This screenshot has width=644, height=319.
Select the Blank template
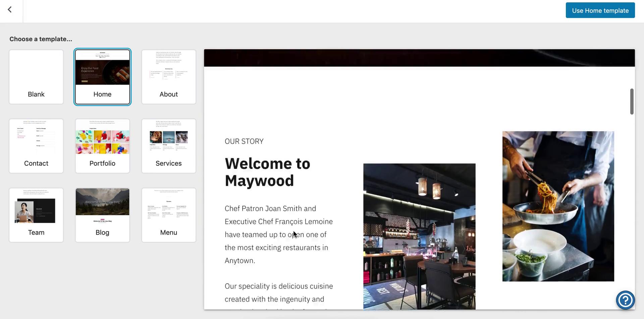(36, 77)
